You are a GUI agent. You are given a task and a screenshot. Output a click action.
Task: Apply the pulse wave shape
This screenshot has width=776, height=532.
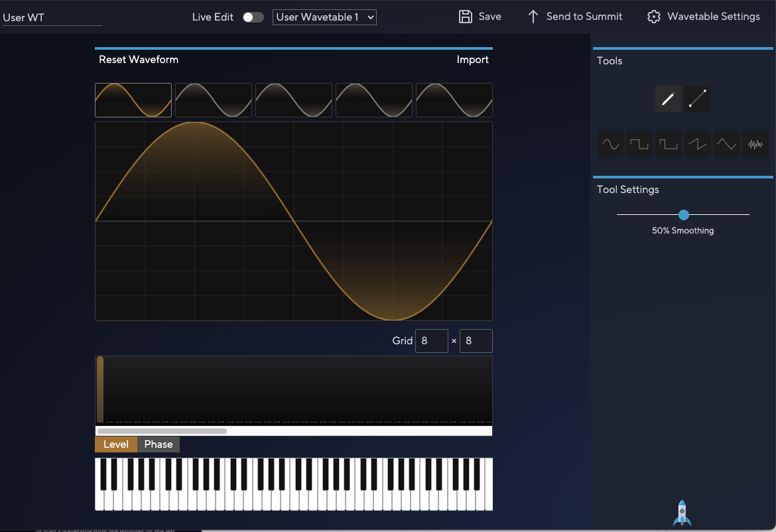[668, 144]
